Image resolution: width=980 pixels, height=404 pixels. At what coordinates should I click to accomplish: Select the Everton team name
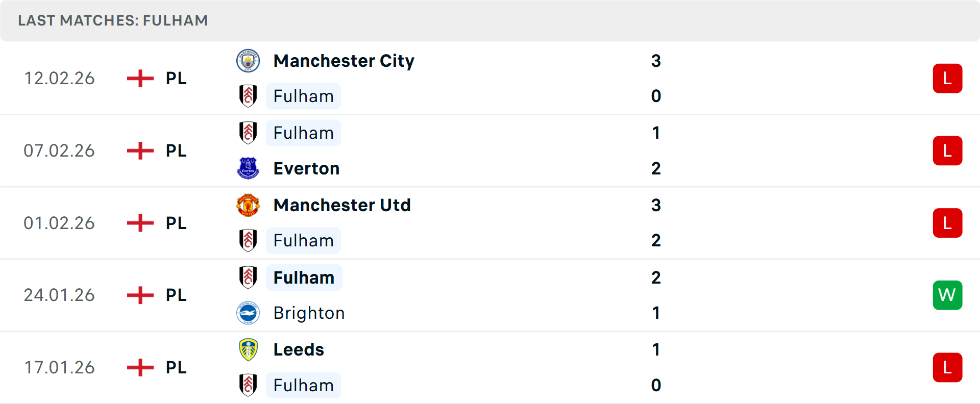click(306, 168)
